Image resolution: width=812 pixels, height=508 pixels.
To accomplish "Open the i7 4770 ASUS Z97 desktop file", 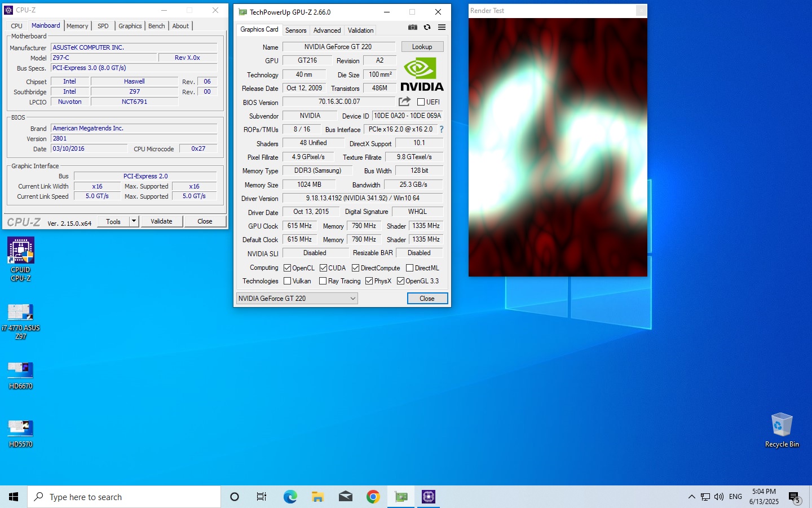I will 21,321.
